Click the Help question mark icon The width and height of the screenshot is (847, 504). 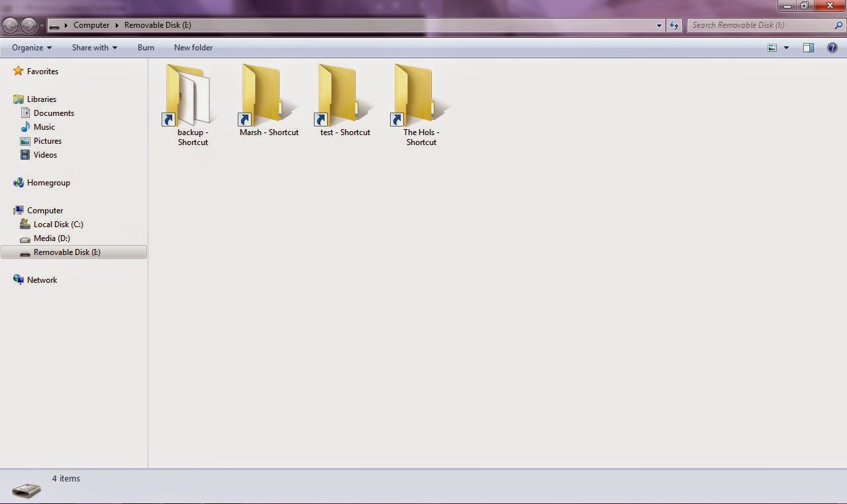[x=832, y=47]
